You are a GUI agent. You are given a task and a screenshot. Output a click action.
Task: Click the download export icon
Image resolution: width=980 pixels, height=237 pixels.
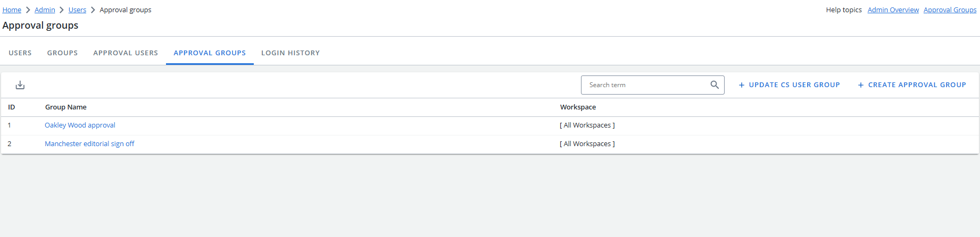pos(20,85)
